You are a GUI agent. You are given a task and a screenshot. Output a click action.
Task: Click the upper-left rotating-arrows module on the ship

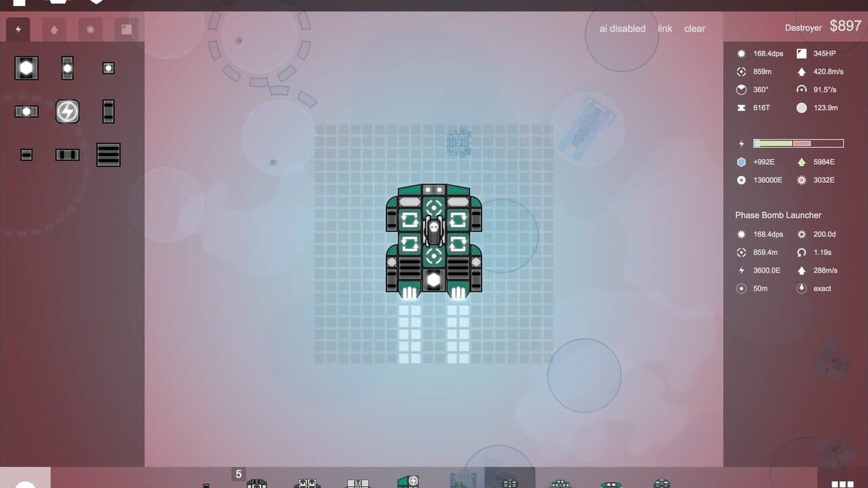click(410, 220)
